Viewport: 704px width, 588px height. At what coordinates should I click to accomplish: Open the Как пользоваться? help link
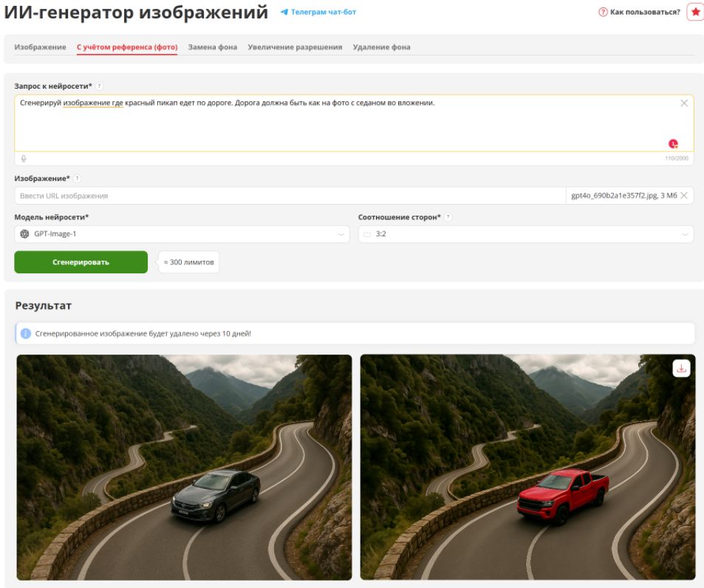point(639,12)
